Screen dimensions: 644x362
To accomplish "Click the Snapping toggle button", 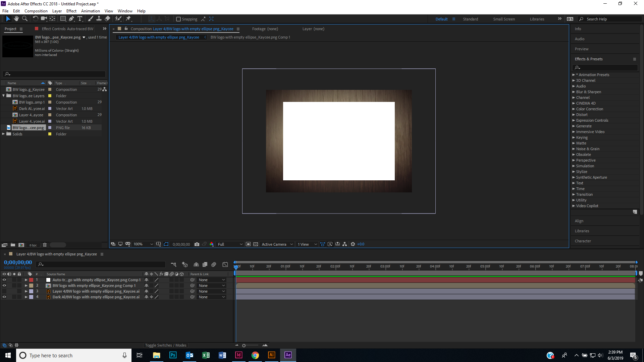I will click(x=179, y=19).
